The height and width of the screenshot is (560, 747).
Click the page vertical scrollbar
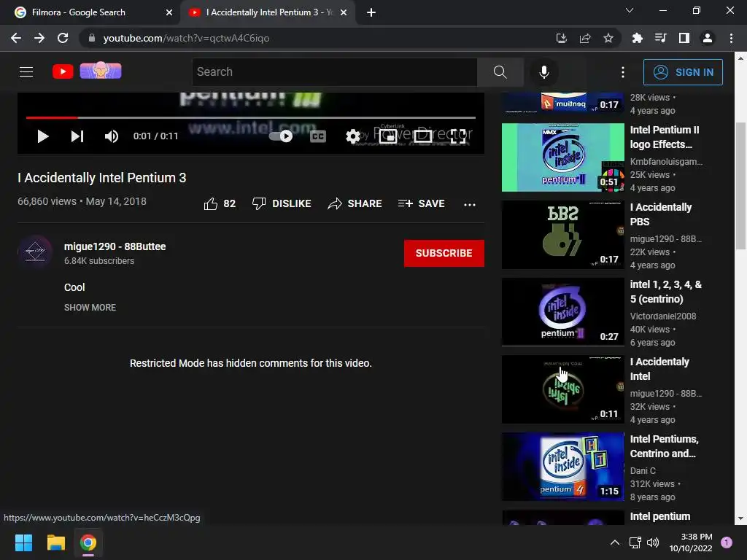[x=740, y=186]
